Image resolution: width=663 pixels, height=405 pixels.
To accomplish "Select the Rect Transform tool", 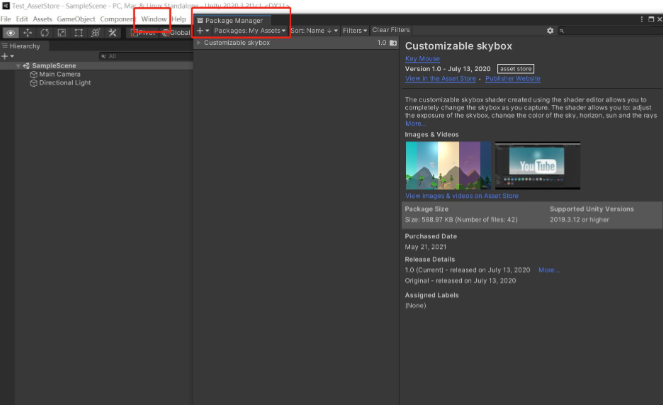I will [79, 32].
